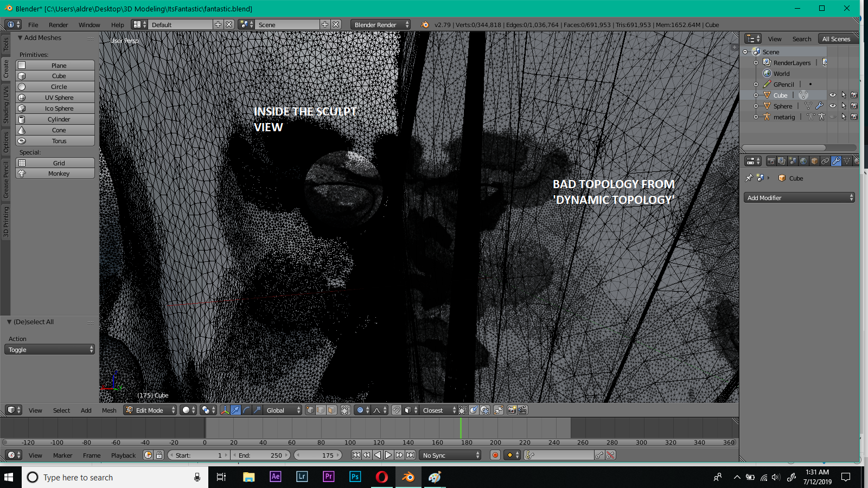Screen dimensions: 868x488
Task: Toggle Sphere renderability camera icon
Action: pos(854,106)
